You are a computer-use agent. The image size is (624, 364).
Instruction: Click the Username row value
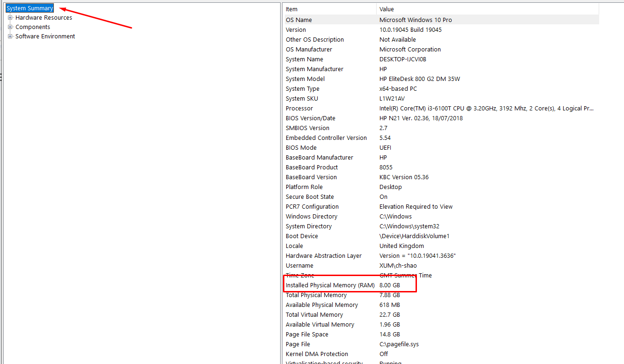pyautogui.click(x=398, y=266)
